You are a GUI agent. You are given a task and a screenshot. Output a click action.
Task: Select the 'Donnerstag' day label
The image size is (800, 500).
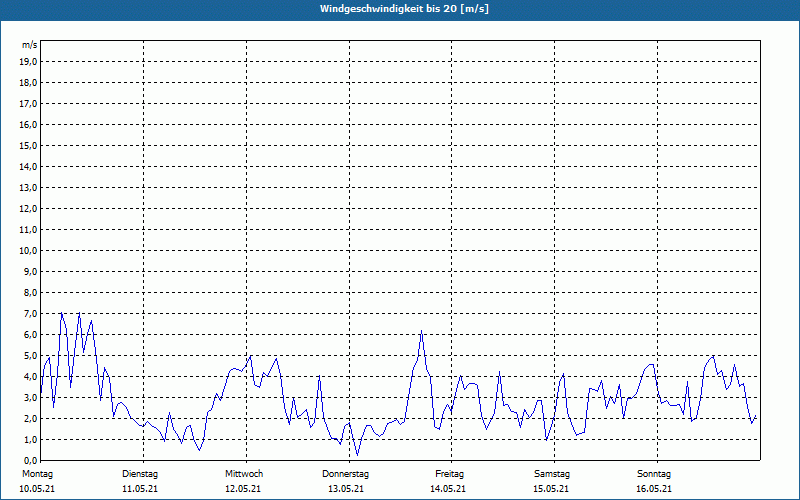coord(345,474)
